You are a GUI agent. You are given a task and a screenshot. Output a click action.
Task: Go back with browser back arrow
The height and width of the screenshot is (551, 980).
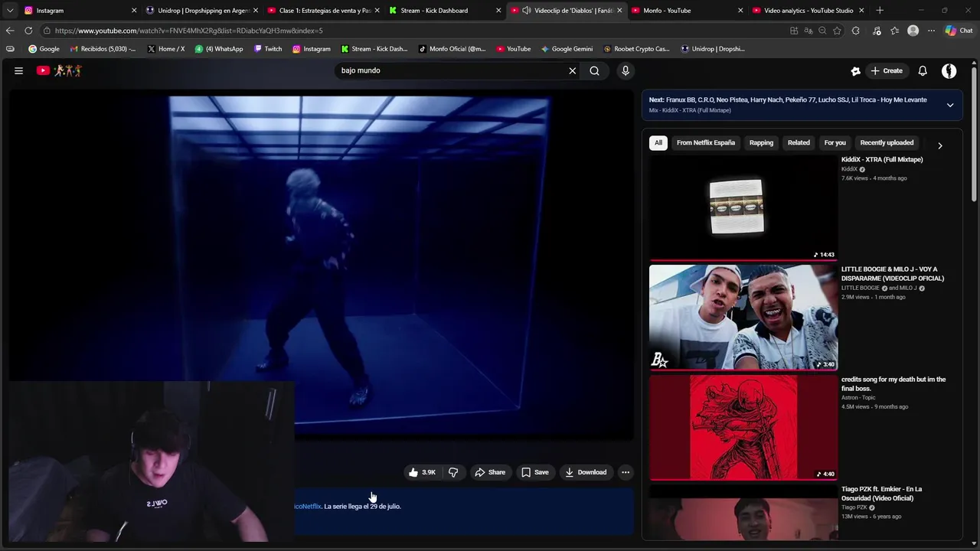coord(9,31)
